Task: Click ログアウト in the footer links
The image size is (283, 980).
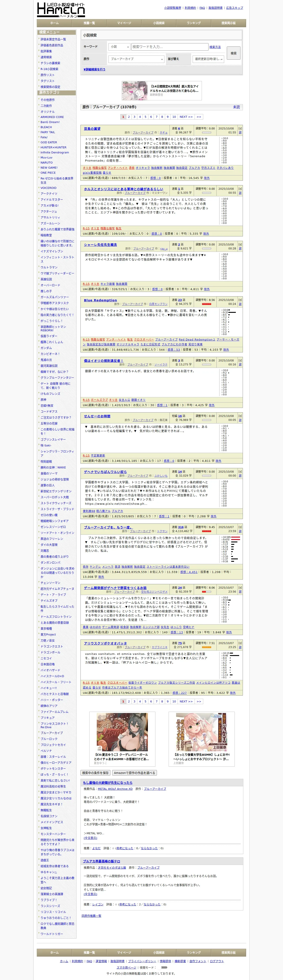Action: click(x=217, y=961)
